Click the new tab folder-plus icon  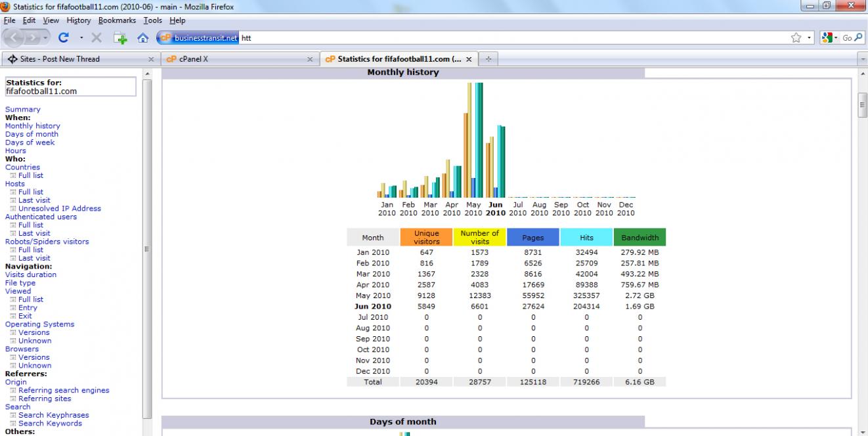pyautogui.click(x=120, y=38)
